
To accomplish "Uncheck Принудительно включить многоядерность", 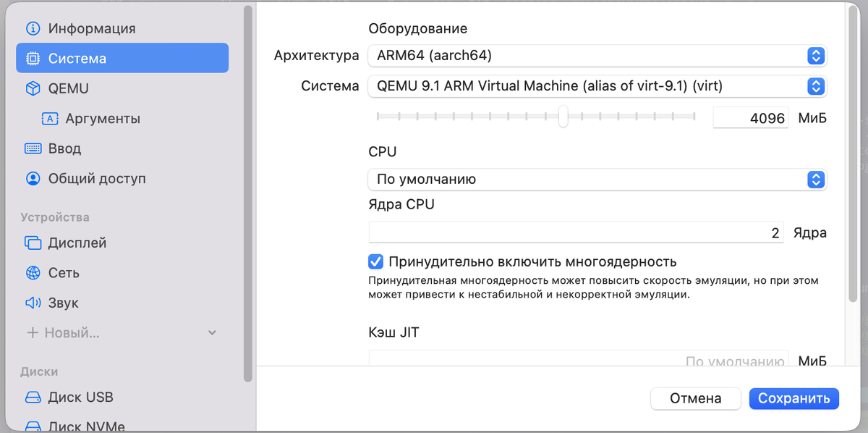I will 375,261.
